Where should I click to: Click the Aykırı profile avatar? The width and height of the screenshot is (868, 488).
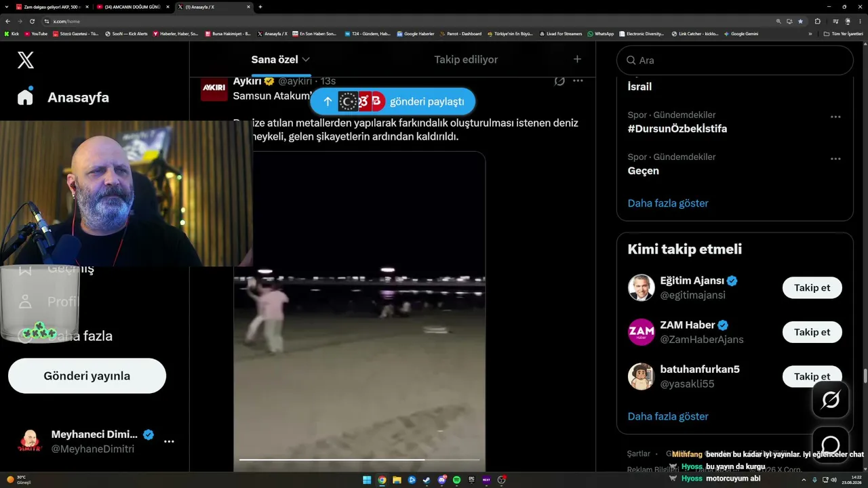pos(214,88)
